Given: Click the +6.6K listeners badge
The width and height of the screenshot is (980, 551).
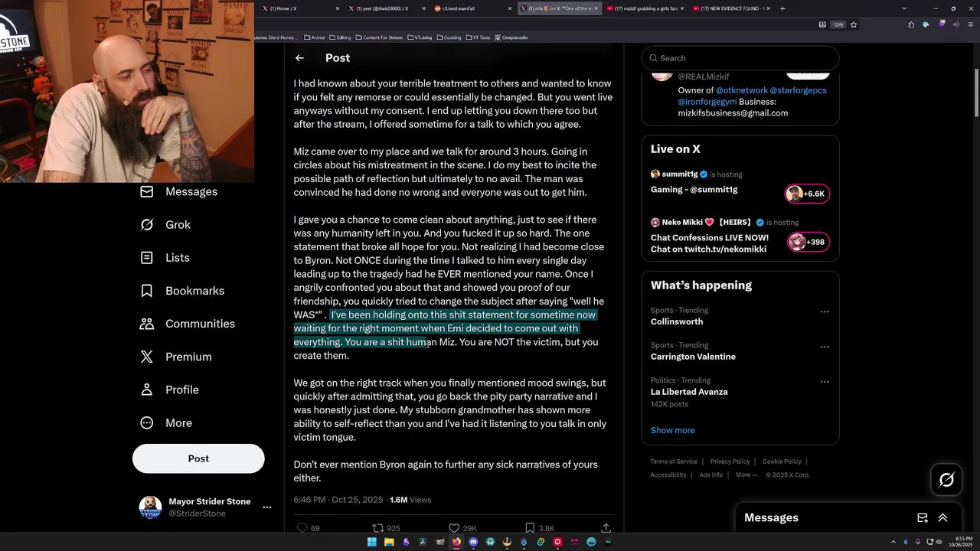Looking at the screenshot, I should [x=807, y=194].
